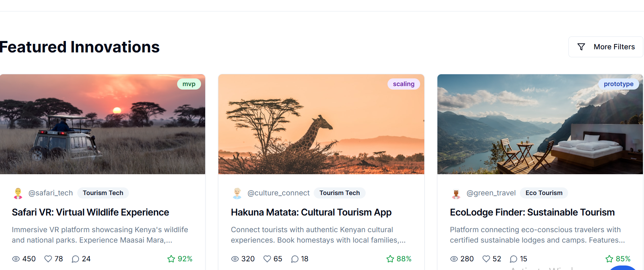Click the 85% rating value
This screenshot has height=270, width=644.
click(623, 259)
